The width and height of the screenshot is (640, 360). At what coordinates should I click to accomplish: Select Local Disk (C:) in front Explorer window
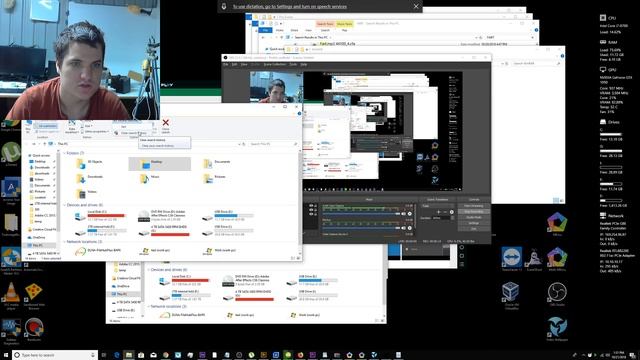click(100, 216)
